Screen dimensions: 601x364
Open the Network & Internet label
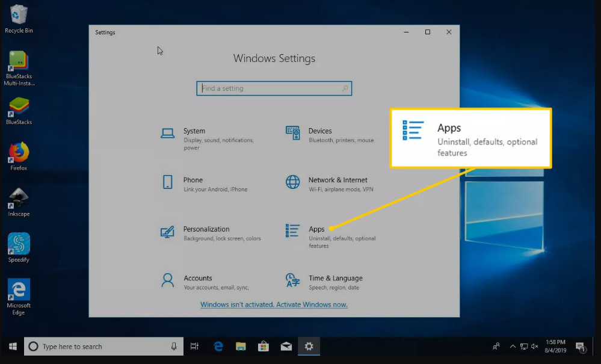337,180
